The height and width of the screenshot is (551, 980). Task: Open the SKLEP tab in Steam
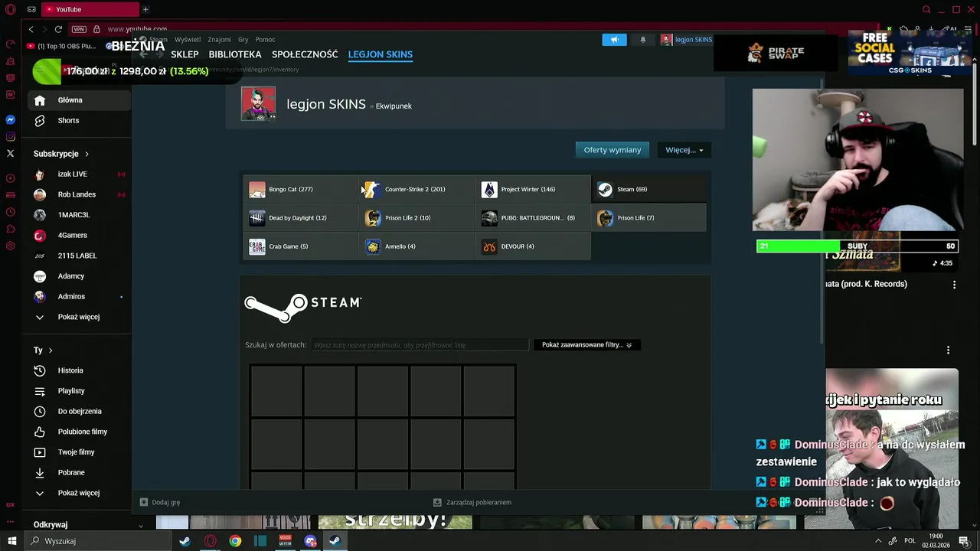pos(185,54)
